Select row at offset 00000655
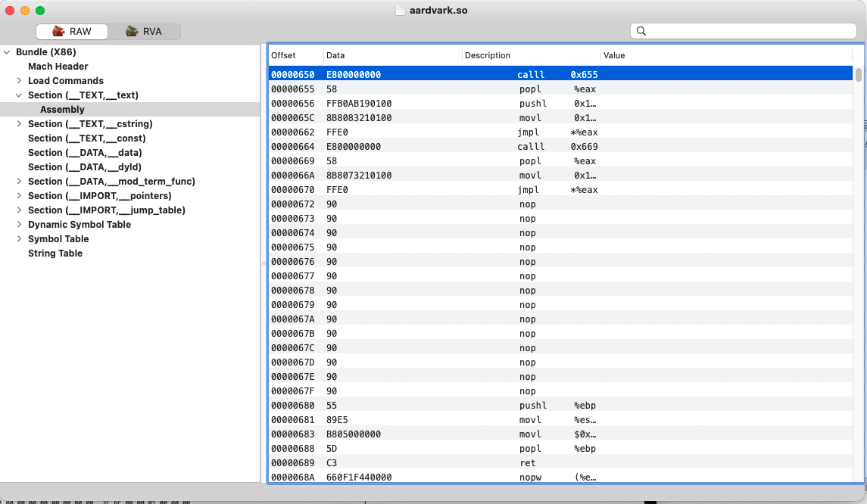This screenshot has height=504, width=867. pyautogui.click(x=560, y=89)
